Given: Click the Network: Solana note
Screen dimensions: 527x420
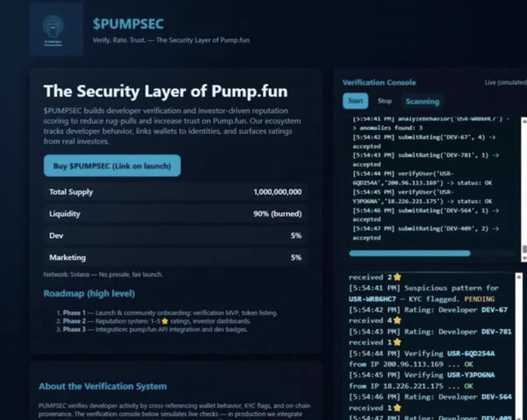Looking at the screenshot, I should pos(103,274).
